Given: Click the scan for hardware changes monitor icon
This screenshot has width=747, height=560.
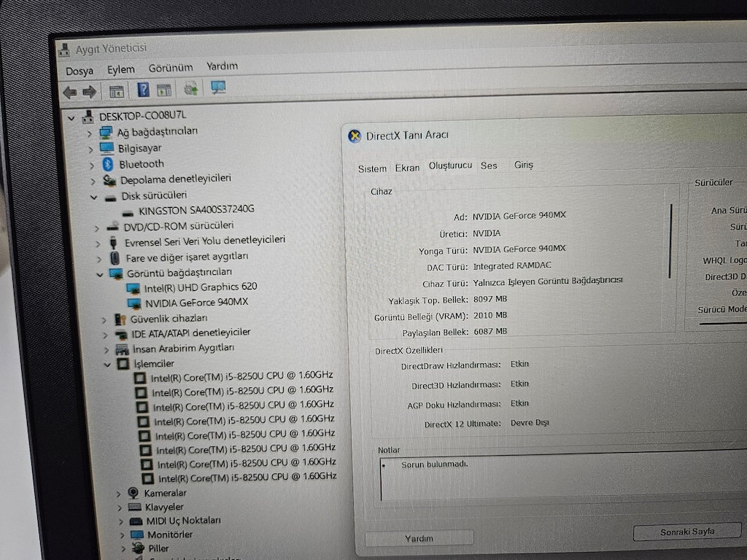Looking at the screenshot, I should 218,87.
